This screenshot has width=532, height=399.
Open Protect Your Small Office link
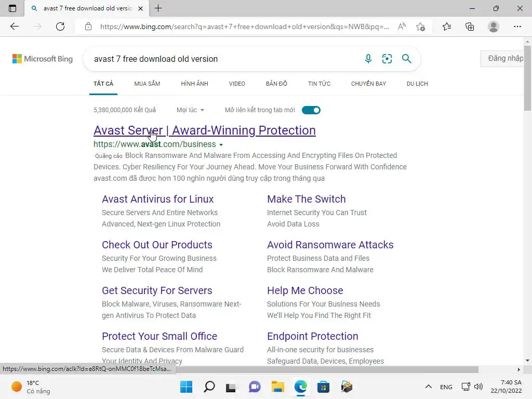click(x=159, y=336)
